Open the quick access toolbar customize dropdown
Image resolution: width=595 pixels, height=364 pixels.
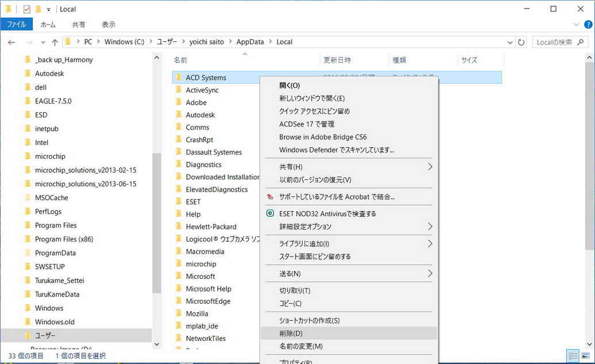[49, 9]
